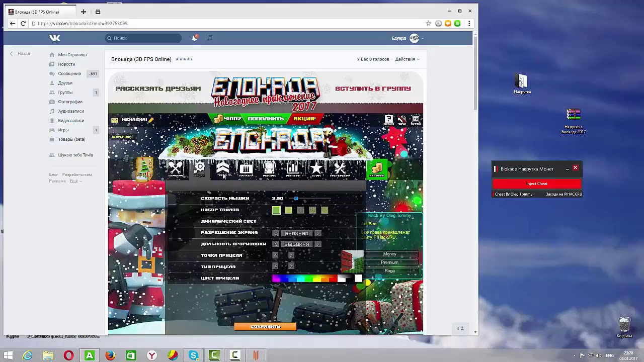644x362 pixels.
Task: Click the game help question-mark icon
Action: coord(389,120)
